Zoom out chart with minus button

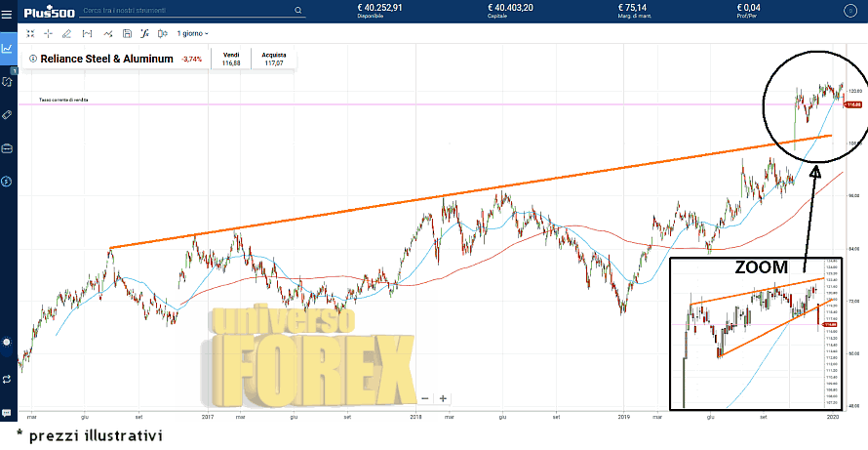pos(425,398)
